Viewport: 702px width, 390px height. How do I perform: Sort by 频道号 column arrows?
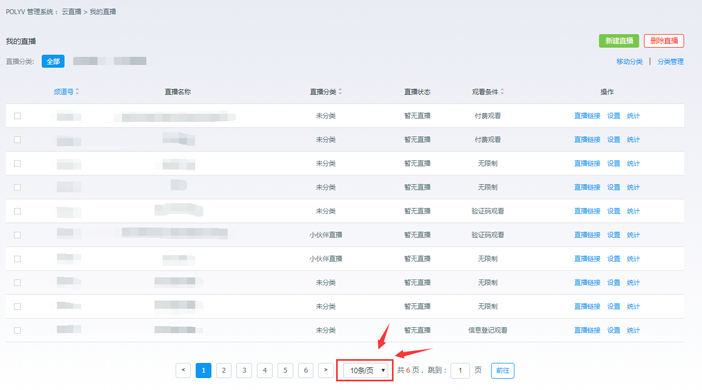77,91
